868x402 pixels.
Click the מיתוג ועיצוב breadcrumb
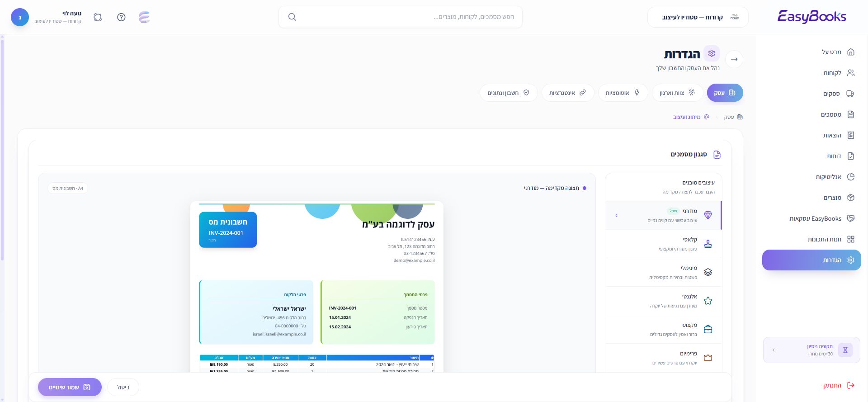(x=691, y=117)
